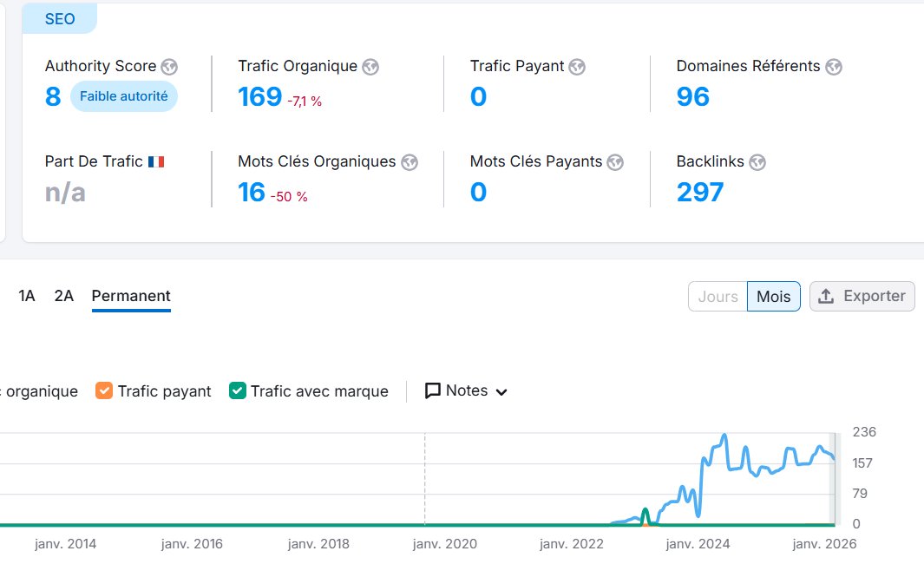Image resolution: width=924 pixels, height=564 pixels.
Task: Click the upload icon on the Exporter button
Action: [826, 296]
